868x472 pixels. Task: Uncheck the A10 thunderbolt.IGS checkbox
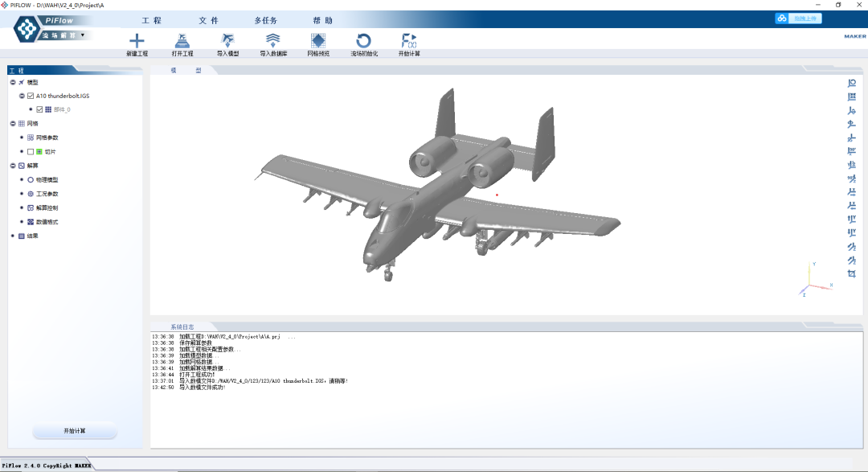coord(31,96)
